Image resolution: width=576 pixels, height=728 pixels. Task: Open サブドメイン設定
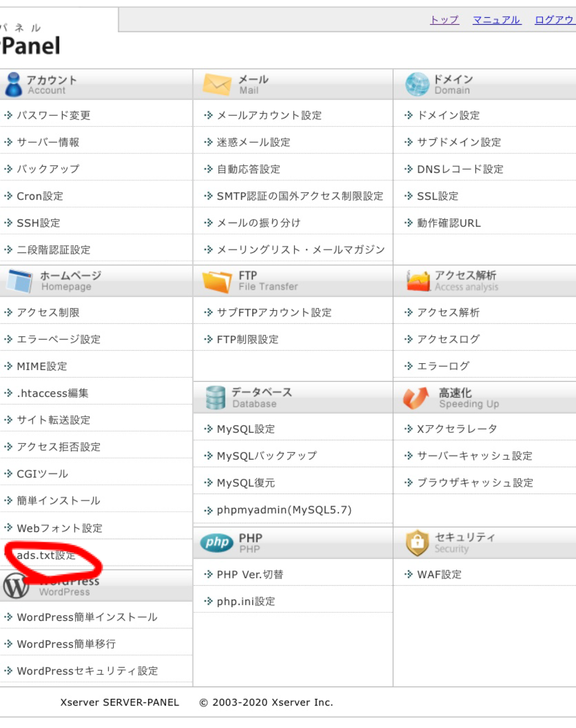(x=459, y=142)
